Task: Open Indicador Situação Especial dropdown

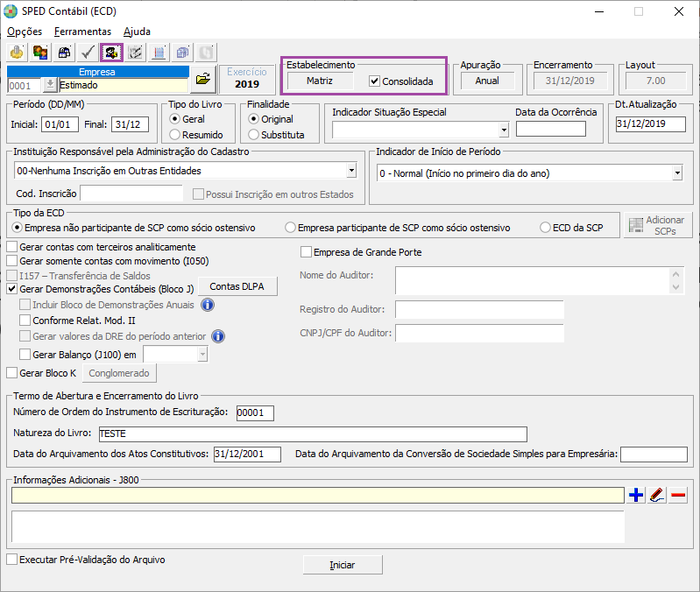Action: click(x=504, y=130)
